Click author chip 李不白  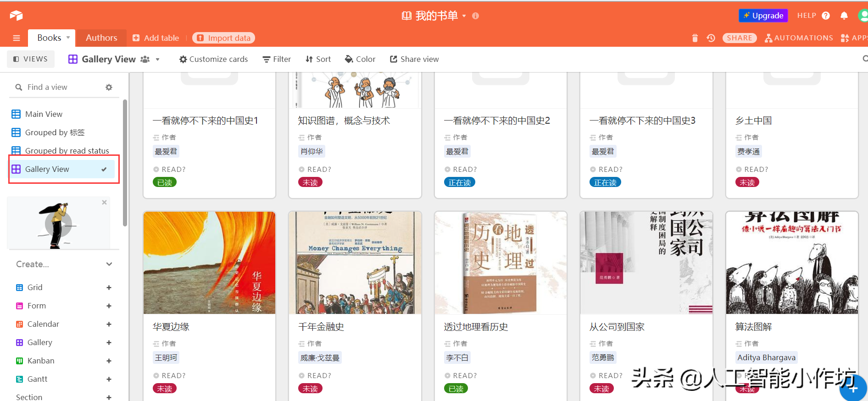pos(457,357)
